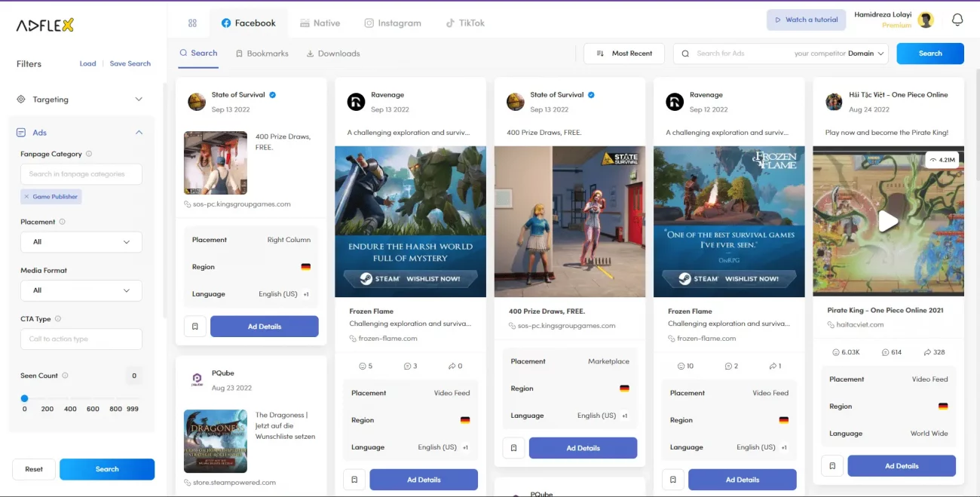Click 600 on the Seen Count slider

93,409
